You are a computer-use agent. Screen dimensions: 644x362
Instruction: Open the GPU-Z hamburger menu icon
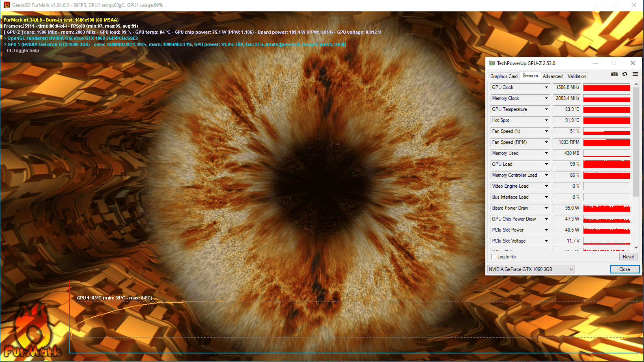tap(635, 74)
